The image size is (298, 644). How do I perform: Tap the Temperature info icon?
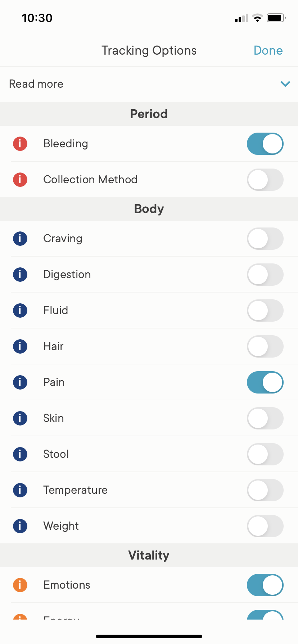point(20,490)
